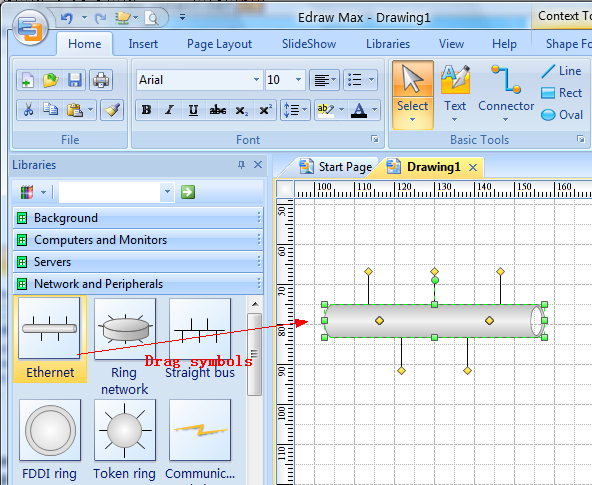Switch to the Start Page document tab

336,167
